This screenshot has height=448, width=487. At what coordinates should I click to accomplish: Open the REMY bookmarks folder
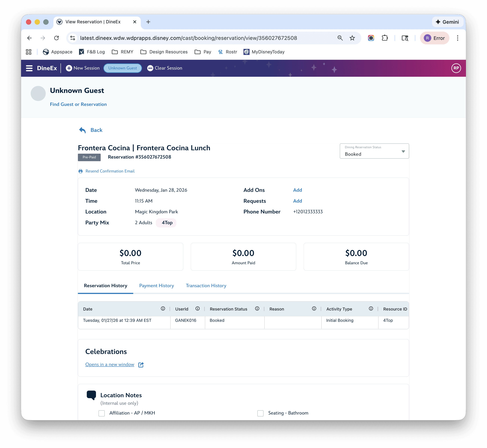[123, 52]
